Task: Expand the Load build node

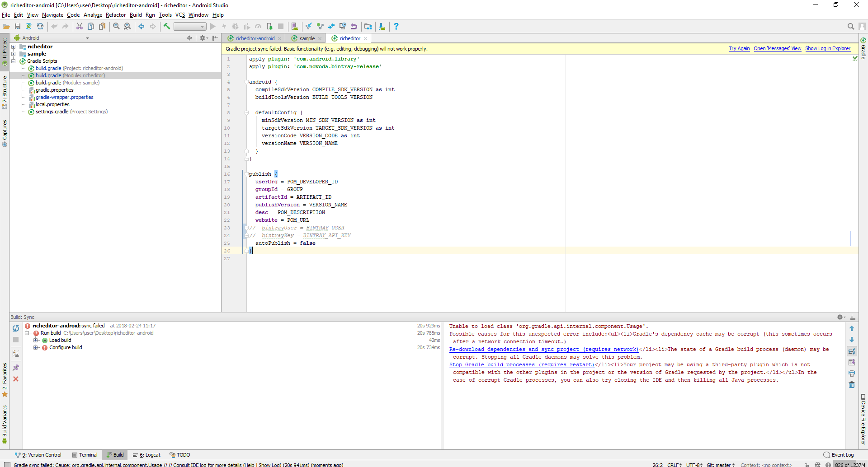Action: [x=36, y=340]
